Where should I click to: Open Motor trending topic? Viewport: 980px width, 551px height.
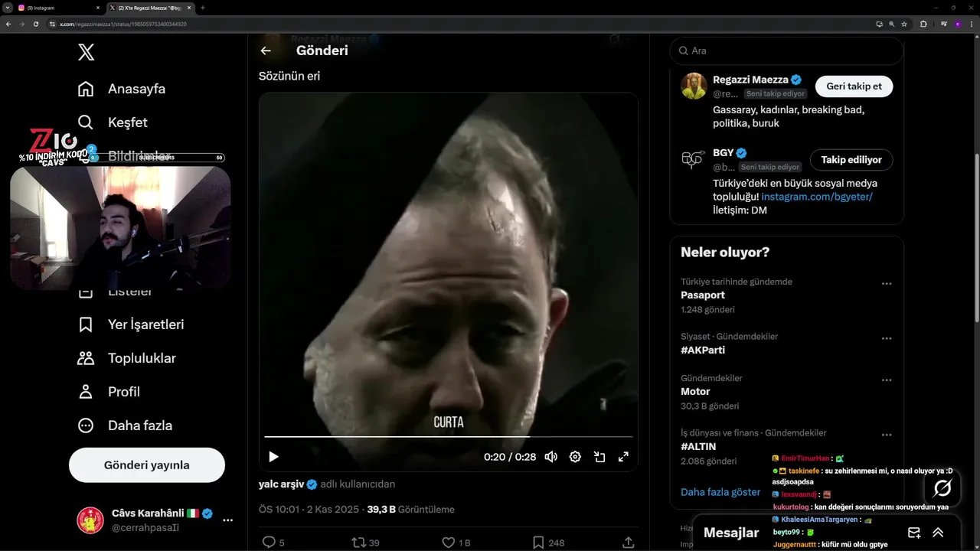coord(695,391)
